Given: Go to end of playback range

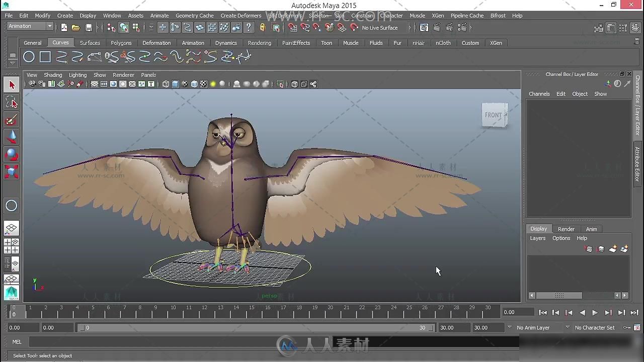Looking at the screenshot, I should click(634, 313).
